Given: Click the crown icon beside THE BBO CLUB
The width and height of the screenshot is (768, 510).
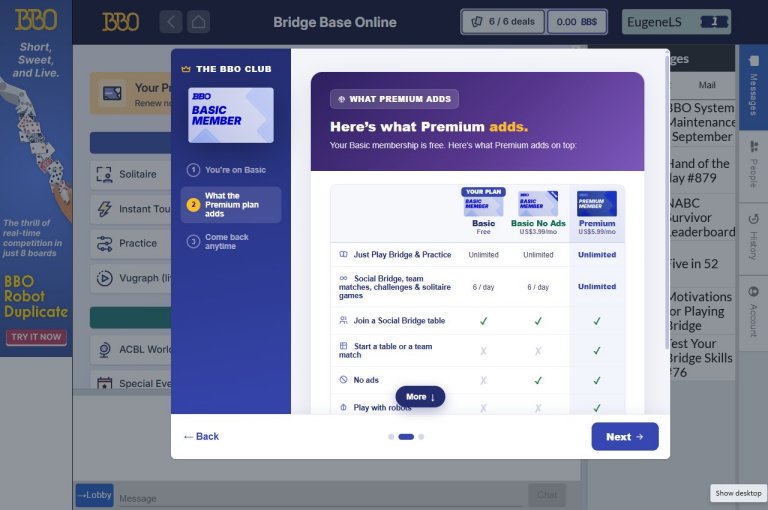Looking at the screenshot, I should point(186,69).
